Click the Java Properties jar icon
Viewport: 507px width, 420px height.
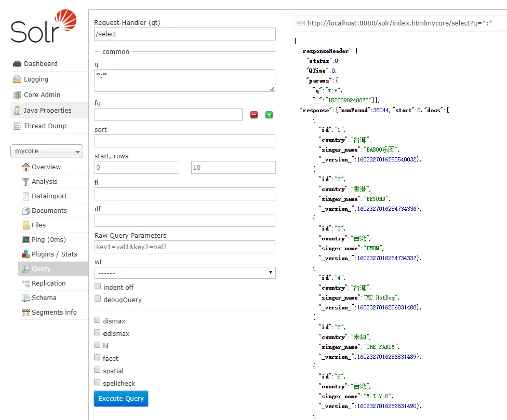pyautogui.click(x=17, y=110)
